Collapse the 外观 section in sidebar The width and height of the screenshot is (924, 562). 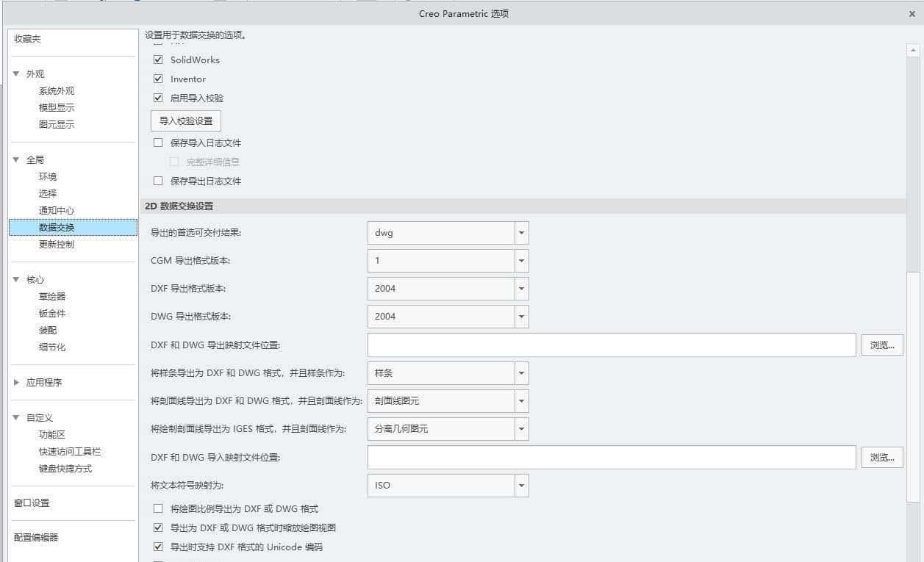coord(15,73)
